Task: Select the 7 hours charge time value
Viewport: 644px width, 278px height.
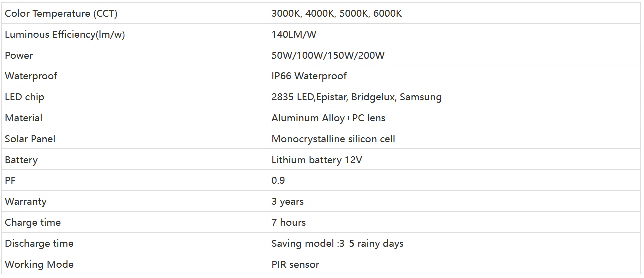Action: click(288, 223)
